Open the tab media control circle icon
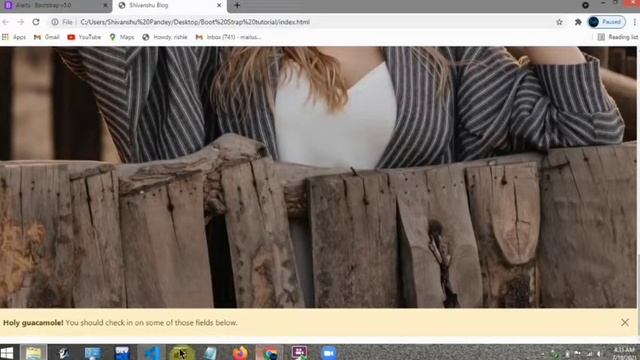Screen dimensions: 640x360 click(585, 5)
